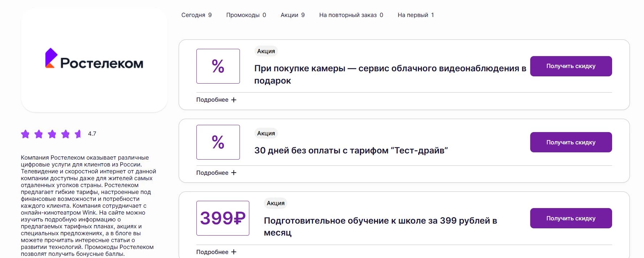Screen dimensions: 644x258
Task: Click the 399₽ price icon
Action: point(223,218)
